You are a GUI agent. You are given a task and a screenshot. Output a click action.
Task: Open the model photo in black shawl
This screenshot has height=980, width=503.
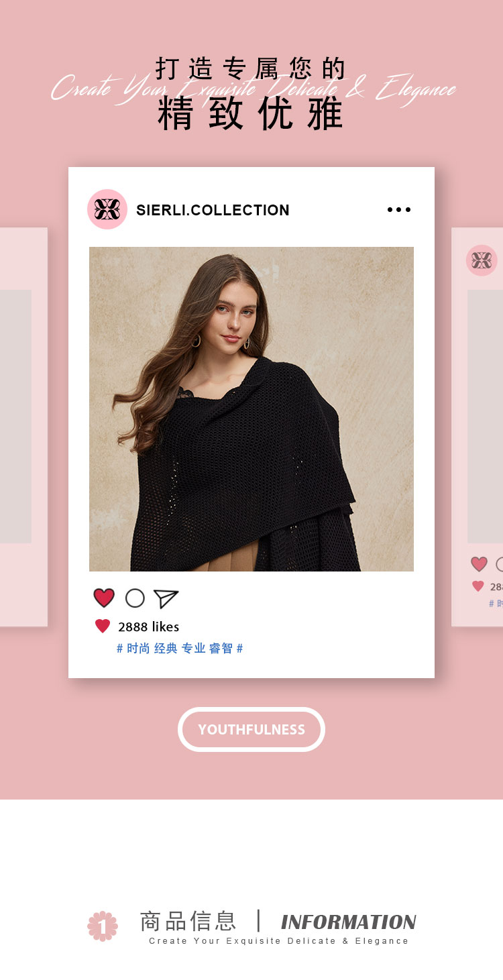point(251,409)
